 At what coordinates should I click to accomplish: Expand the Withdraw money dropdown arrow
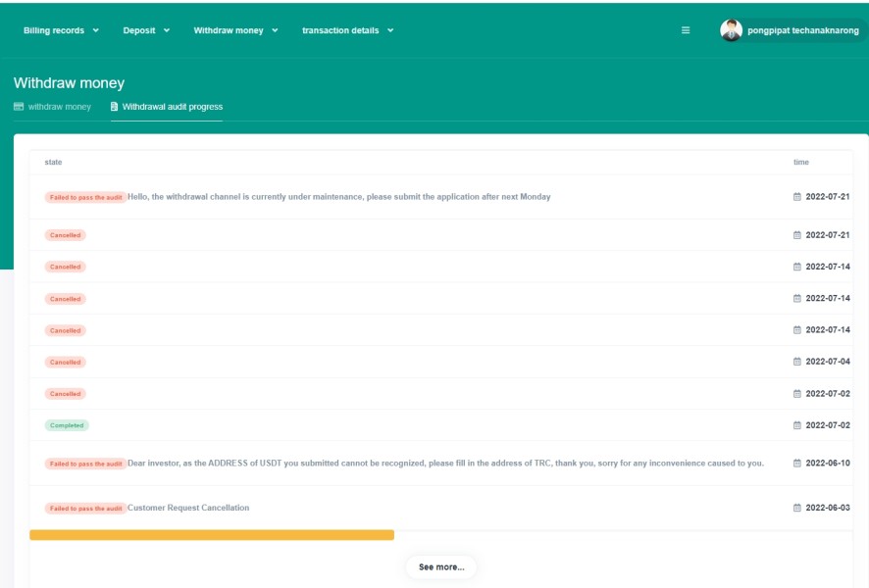275,30
